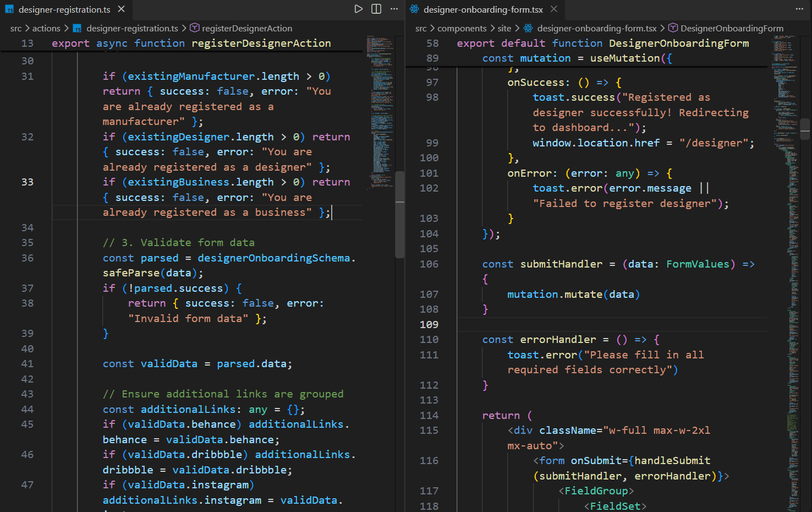This screenshot has height=512, width=812.
Task: Click TypeScript file icon on left tab
Action: (x=9, y=9)
